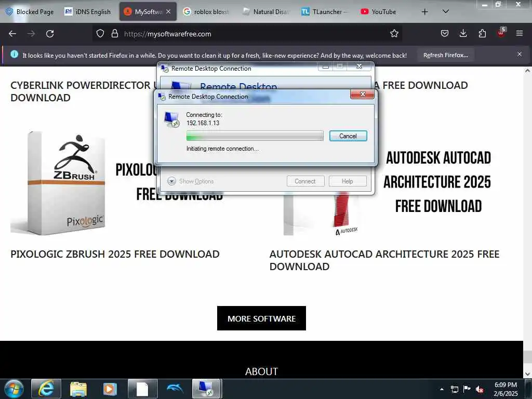Open the blank document taskbar item
Image resolution: width=532 pixels, height=399 pixels.
[x=142, y=389]
